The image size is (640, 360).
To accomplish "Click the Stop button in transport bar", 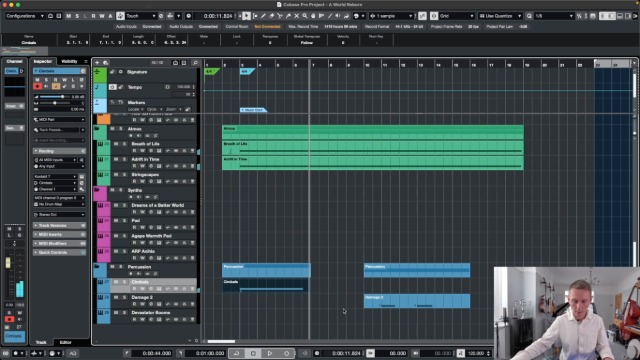I will [253, 353].
